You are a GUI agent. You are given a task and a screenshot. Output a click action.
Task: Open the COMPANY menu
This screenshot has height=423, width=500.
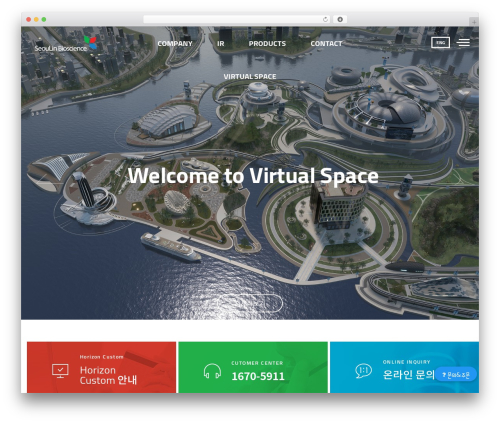pyautogui.click(x=175, y=44)
